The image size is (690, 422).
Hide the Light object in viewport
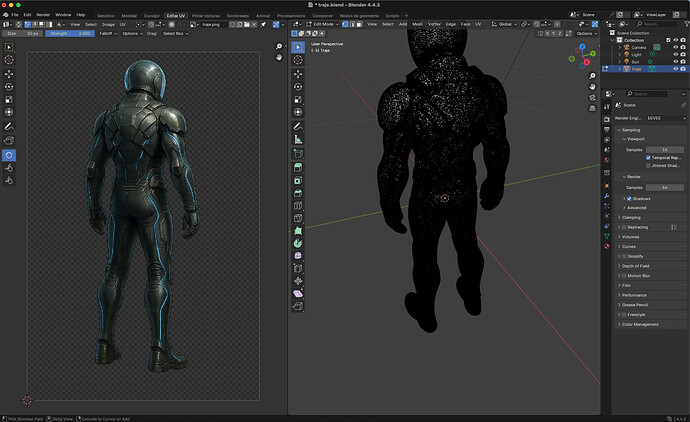675,54
